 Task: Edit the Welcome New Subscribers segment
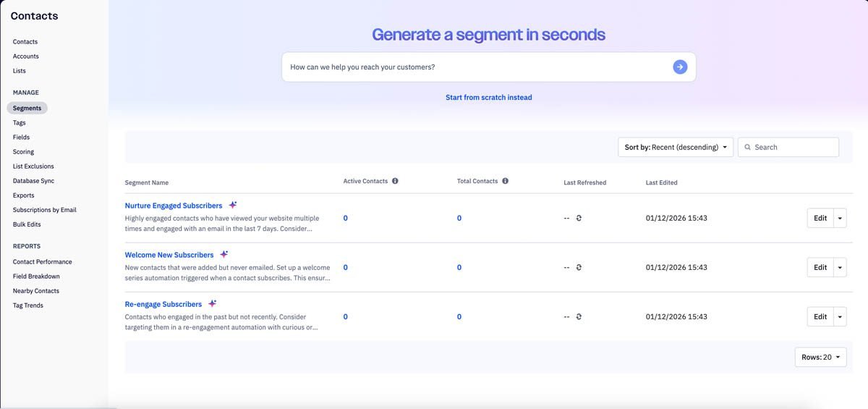[x=820, y=267]
